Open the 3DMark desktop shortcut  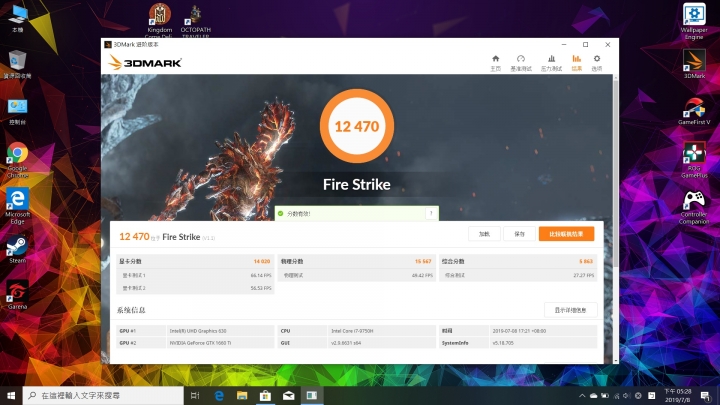tap(694, 64)
